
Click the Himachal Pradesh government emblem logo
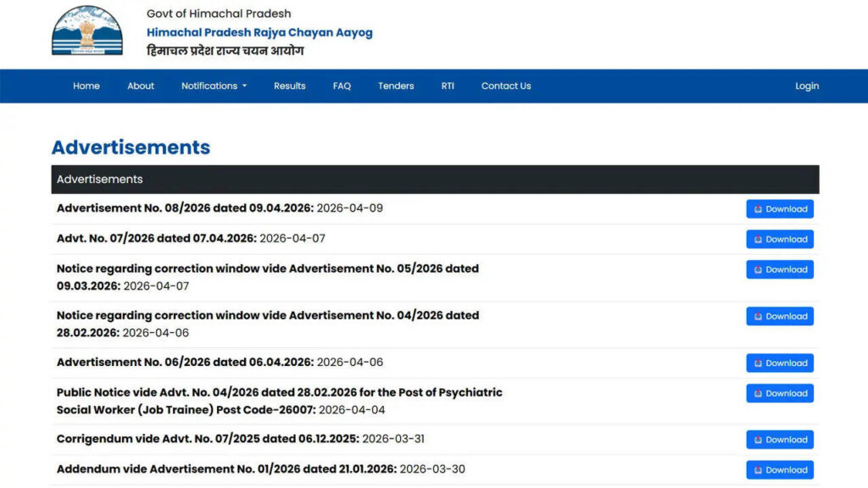(x=87, y=31)
